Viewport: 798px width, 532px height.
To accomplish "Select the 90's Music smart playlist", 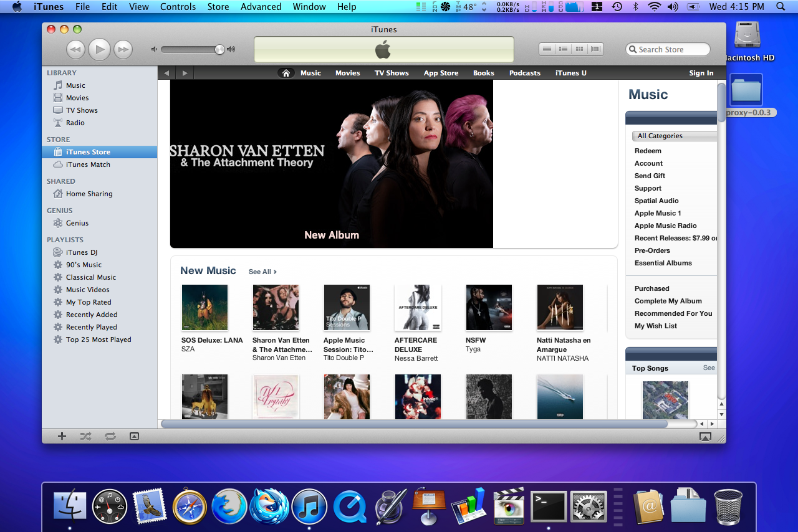I will (x=84, y=265).
